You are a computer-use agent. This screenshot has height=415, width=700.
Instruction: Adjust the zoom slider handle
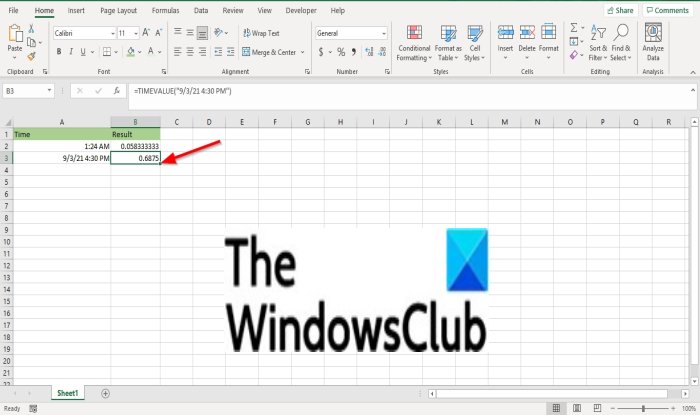pyautogui.click(x=643, y=408)
